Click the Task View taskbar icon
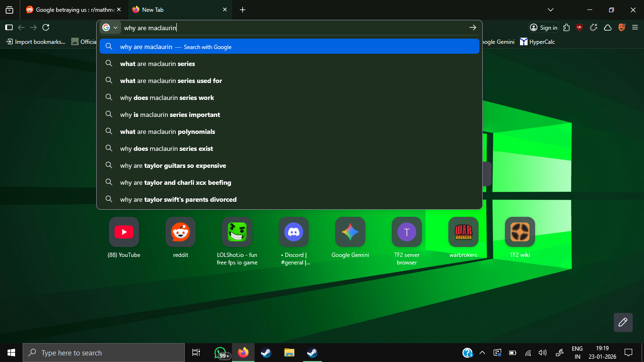Viewport: 644px width, 362px height. click(196, 353)
